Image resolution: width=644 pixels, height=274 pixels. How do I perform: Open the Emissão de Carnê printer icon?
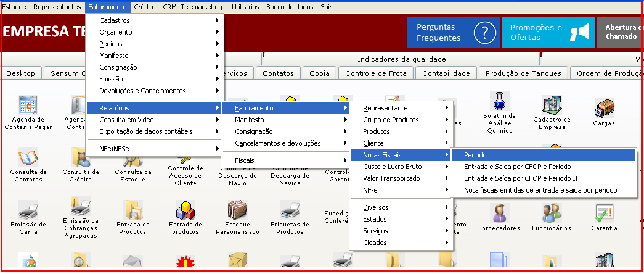point(28,210)
